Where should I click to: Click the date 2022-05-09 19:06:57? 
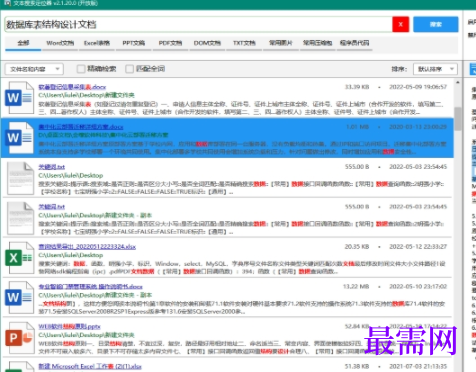click(x=418, y=87)
